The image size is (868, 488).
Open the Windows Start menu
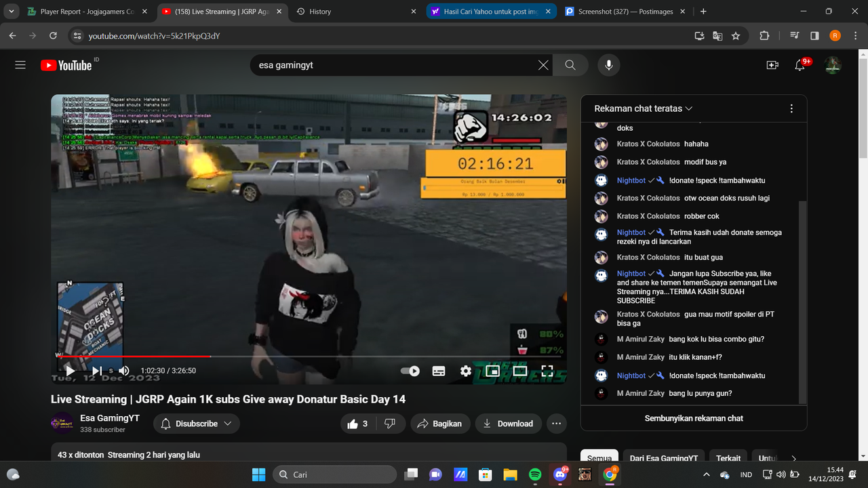click(x=259, y=474)
